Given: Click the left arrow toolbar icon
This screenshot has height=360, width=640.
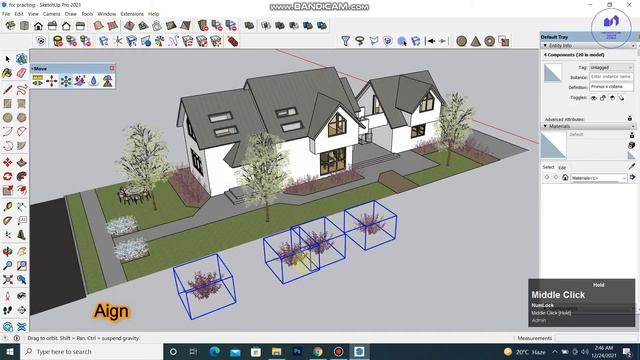Looking at the screenshot, I should coord(430,41).
